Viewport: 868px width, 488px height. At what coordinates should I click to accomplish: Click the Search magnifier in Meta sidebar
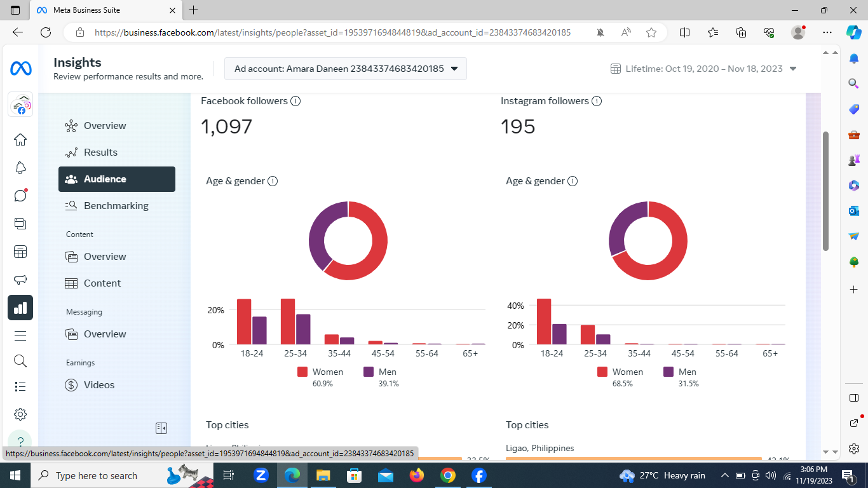tap(20, 361)
